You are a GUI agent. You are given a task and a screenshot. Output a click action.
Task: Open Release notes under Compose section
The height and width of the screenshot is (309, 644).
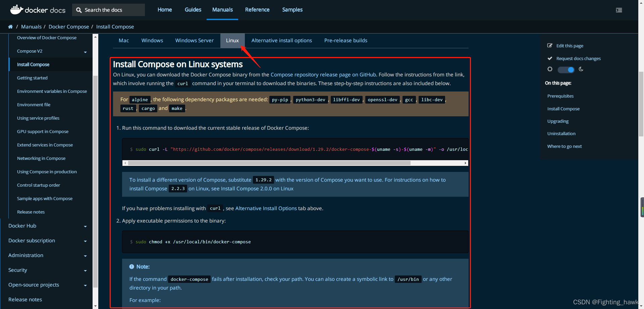tap(31, 212)
